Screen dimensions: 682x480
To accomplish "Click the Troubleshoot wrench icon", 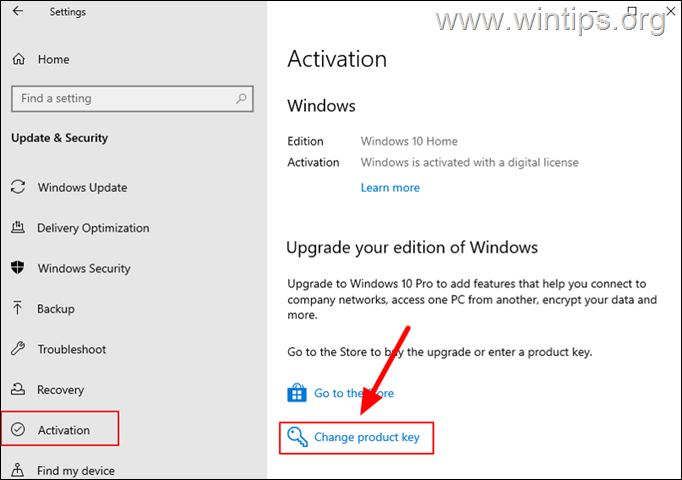I will [18, 348].
